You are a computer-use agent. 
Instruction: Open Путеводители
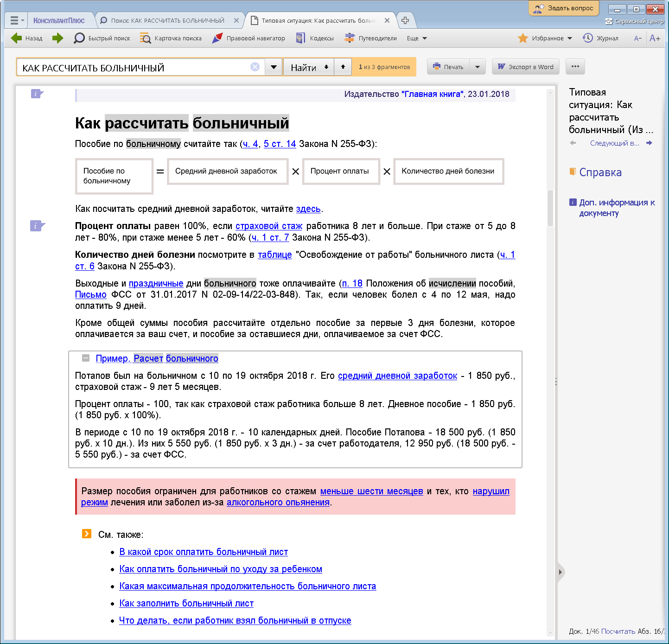(370, 38)
